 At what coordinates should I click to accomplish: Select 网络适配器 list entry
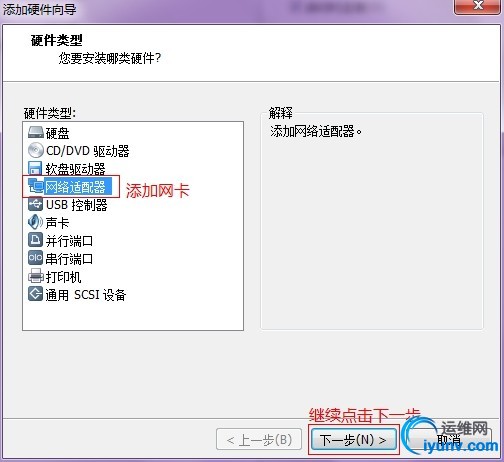(78, 187)
